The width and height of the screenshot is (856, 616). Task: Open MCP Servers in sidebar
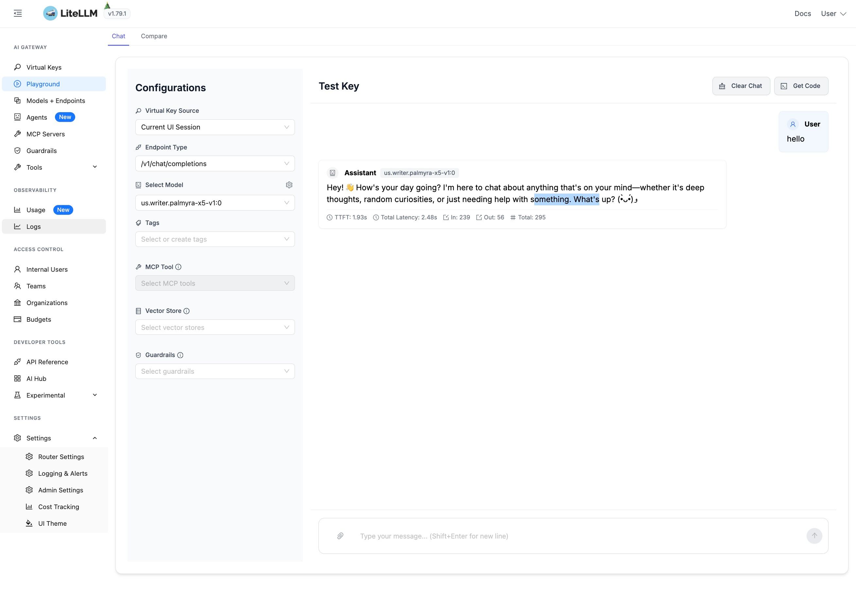pos(45,134)
